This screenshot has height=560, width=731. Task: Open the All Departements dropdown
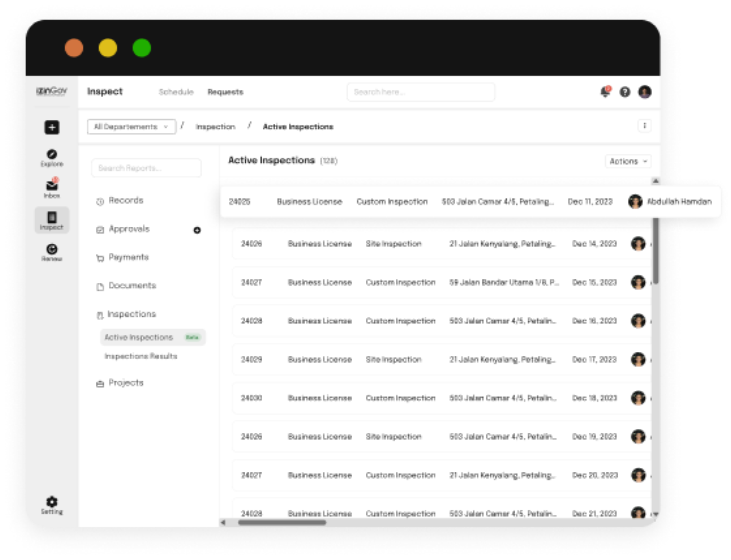tap(132, 126)
